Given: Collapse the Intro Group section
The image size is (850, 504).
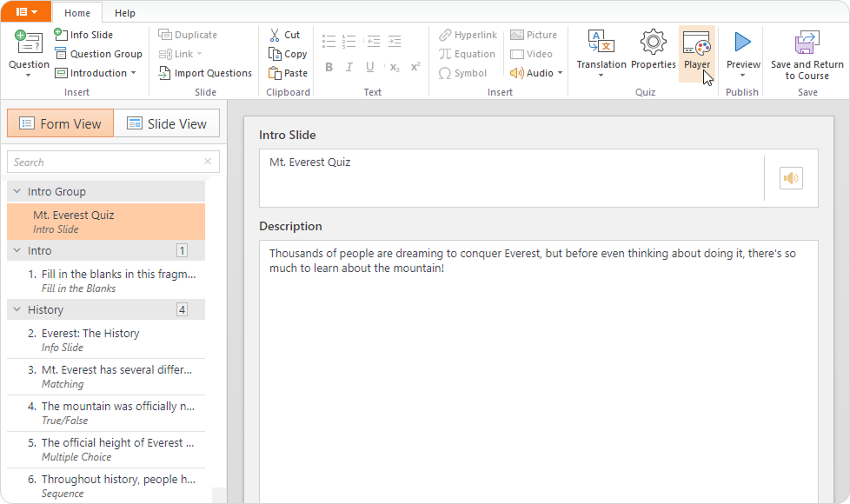Looking at the screenshot, I should click(x=17, y=191).
